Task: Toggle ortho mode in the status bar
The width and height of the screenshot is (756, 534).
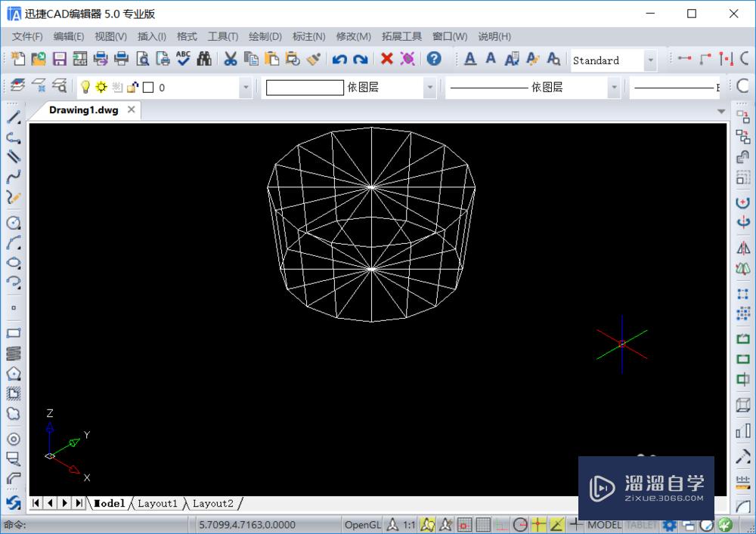Action: tap(500, 524)
